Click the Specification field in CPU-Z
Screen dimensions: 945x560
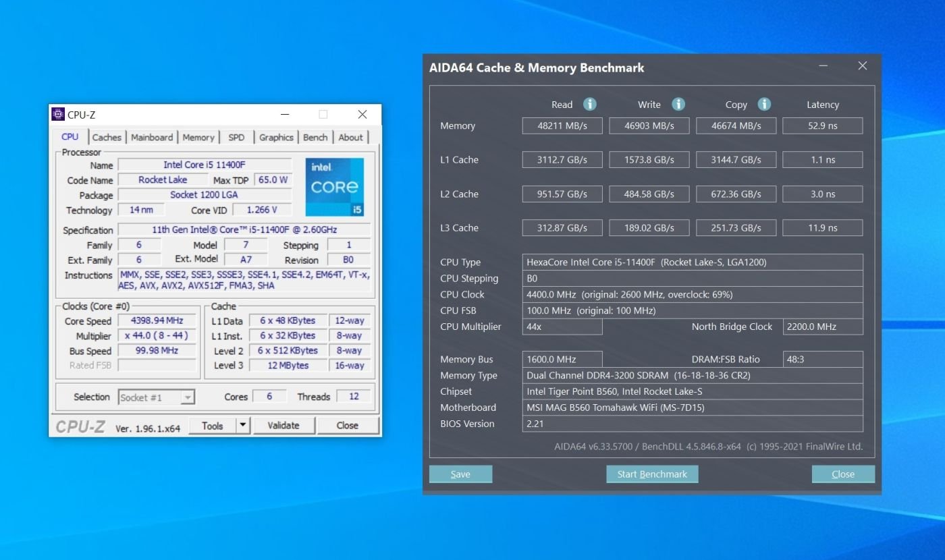click(244, 229)
